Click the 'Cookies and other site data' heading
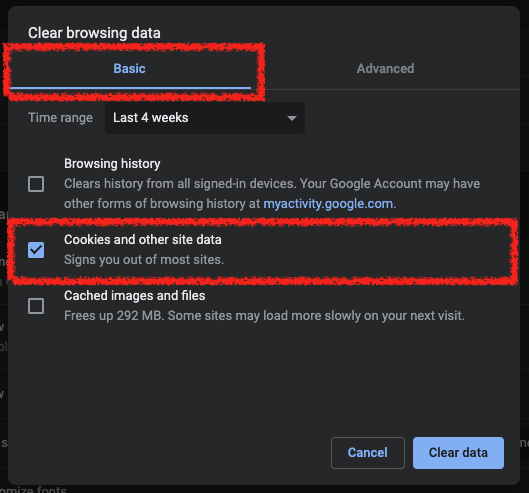Viewport: 529px width, 493px height. coord(143,240)
